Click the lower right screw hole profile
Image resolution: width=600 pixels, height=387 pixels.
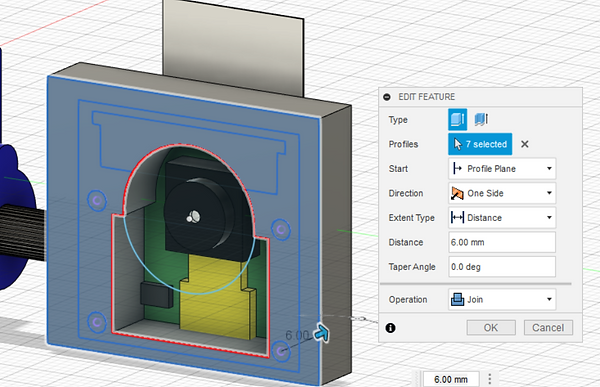282,351
